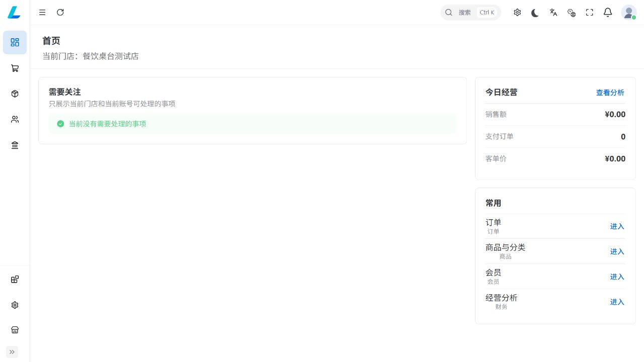Open the notifications bell

[x=608, y=13]
